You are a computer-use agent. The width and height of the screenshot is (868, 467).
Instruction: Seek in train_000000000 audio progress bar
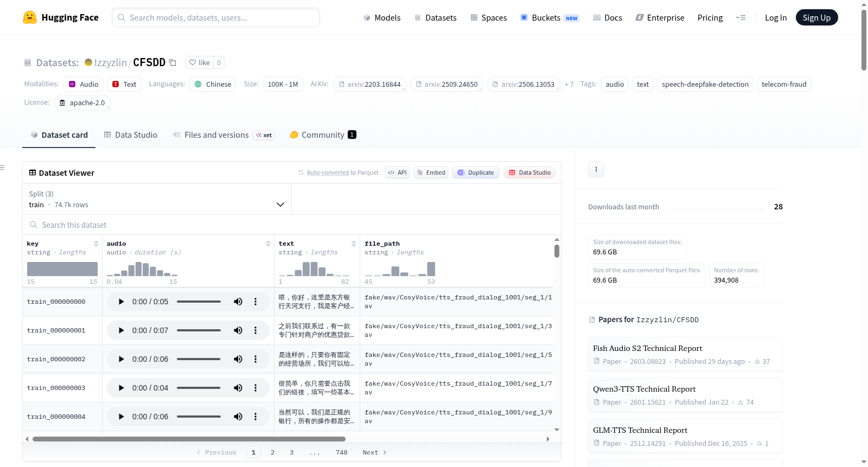click(x=199, y=302)
